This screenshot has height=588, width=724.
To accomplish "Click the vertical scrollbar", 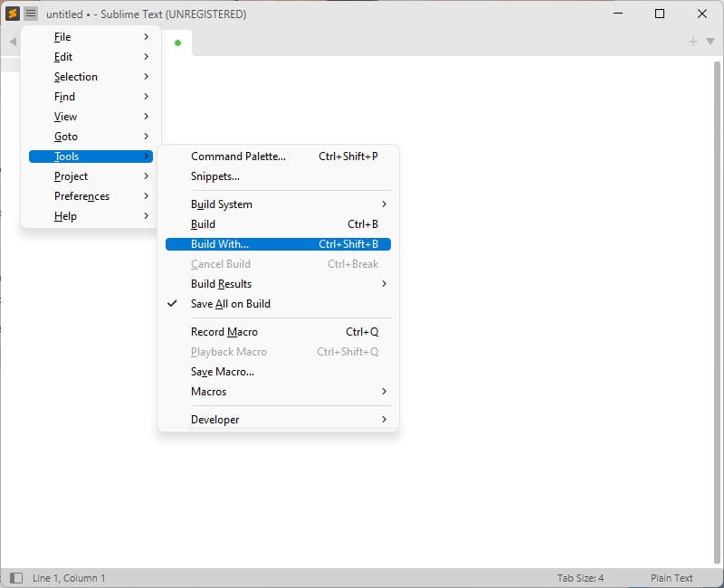I will pyautogui.click(x=717, y=312).
